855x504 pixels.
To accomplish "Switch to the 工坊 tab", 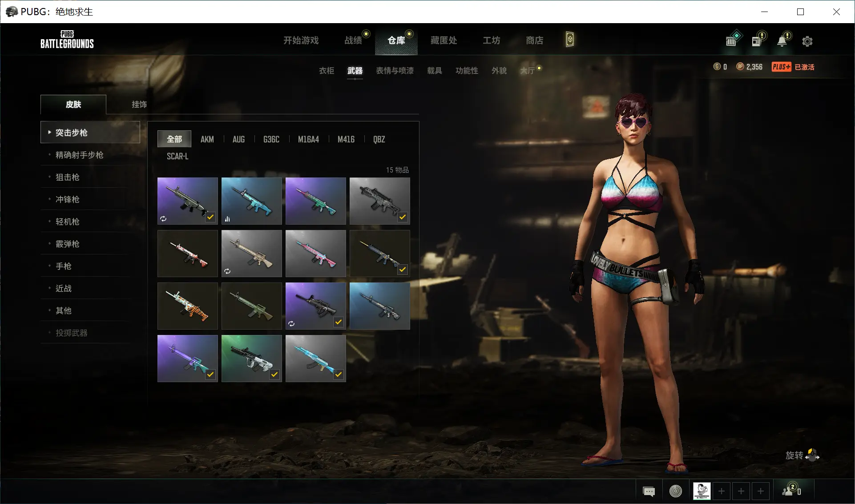I will tap(492, 40).
